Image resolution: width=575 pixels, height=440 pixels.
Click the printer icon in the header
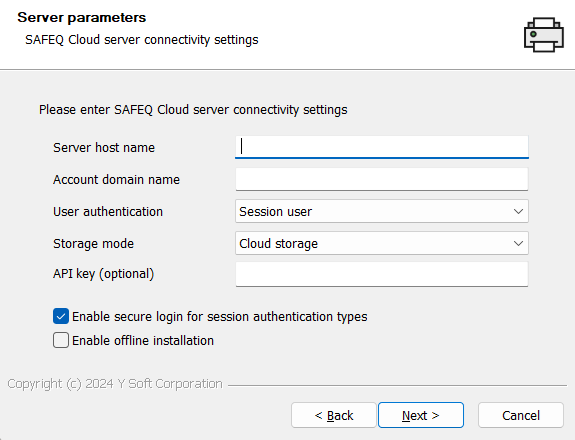544,35
